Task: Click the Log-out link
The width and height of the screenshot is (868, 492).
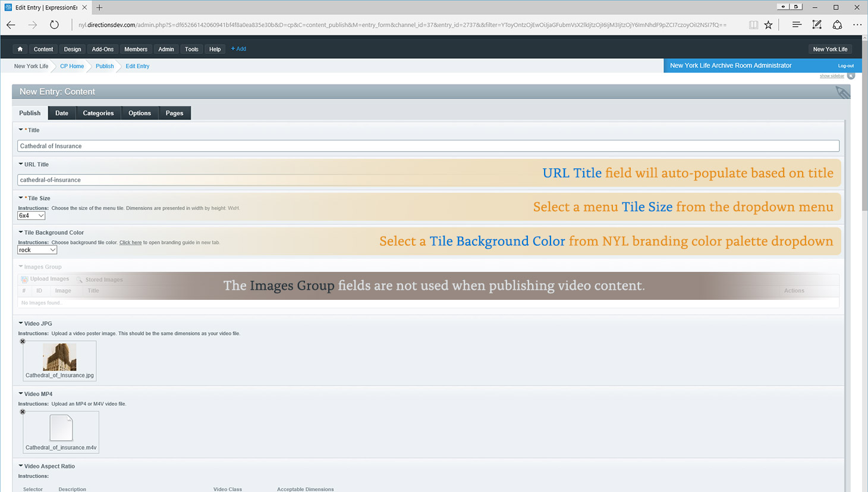Action: pyautogui.click(x=845, y=66)
